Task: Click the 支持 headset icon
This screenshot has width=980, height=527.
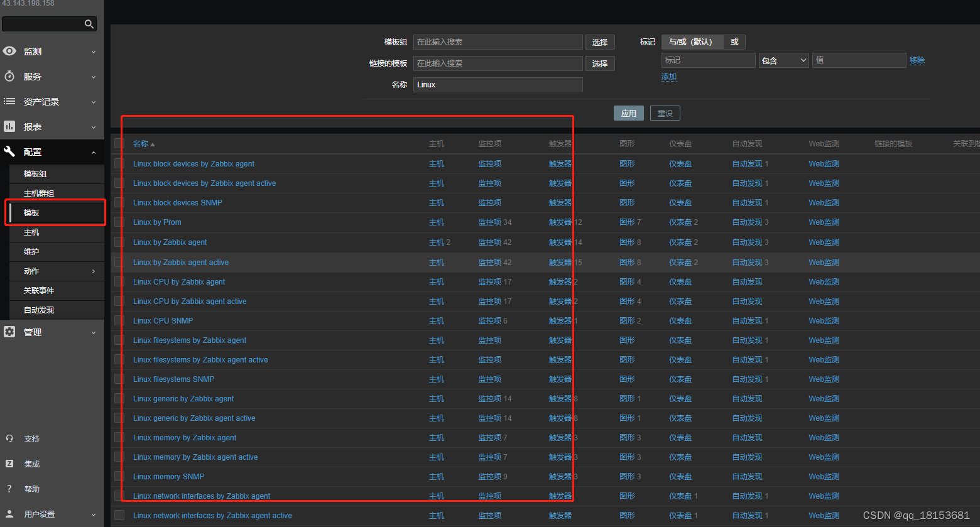Action: 9,438
